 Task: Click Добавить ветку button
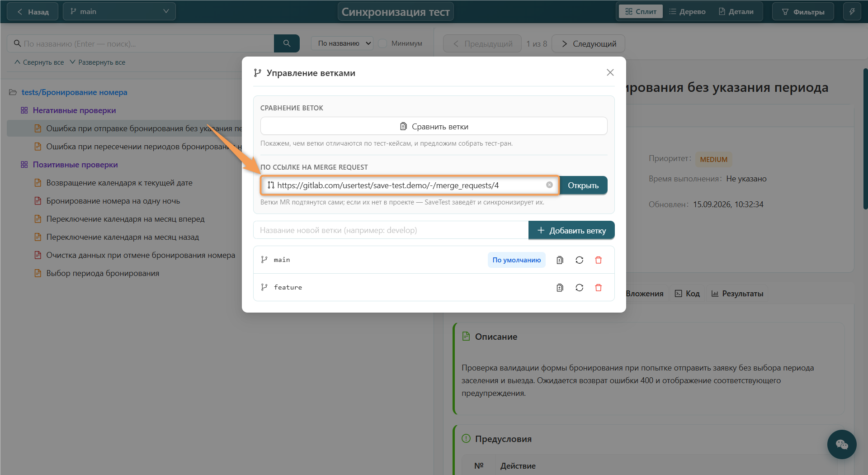tap(571, 230)
